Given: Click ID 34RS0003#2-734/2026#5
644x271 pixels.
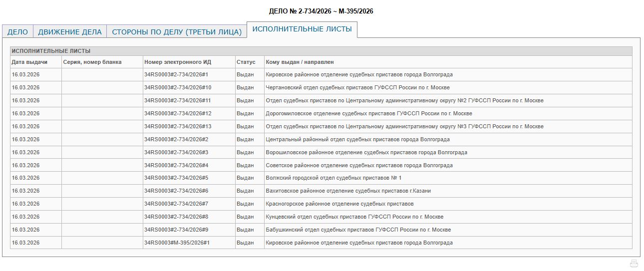Looking at the screenshot, I should click(x=176, y=178).
